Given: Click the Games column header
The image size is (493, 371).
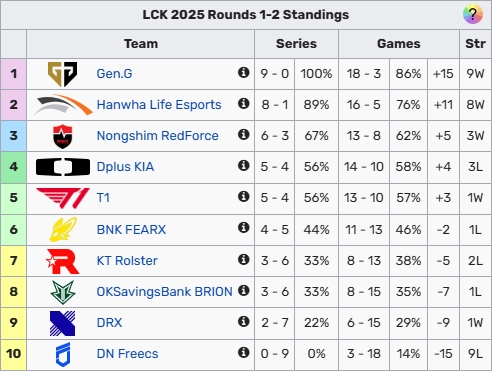Looking at the screenshot, I should (399, 44).
